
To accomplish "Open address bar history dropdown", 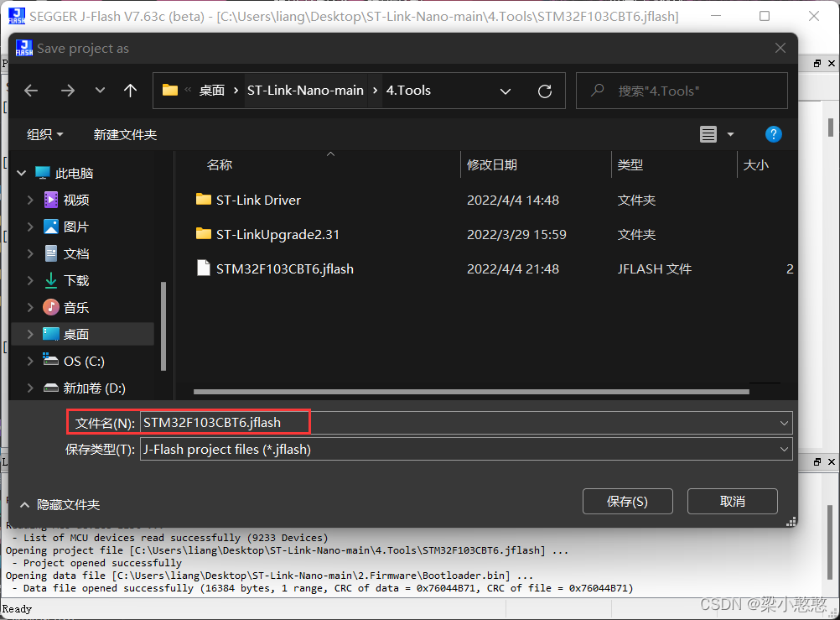I will click(x=506, y=91).
